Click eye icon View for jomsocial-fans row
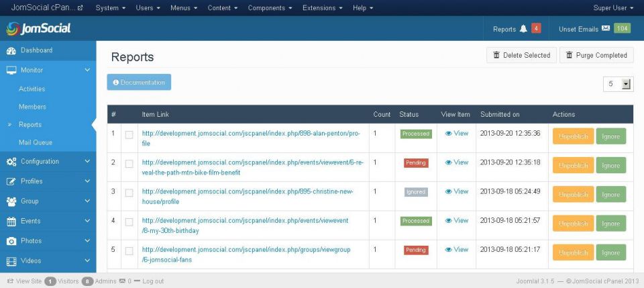This screenshot has height=288, width=644. (x=449, y=250)
